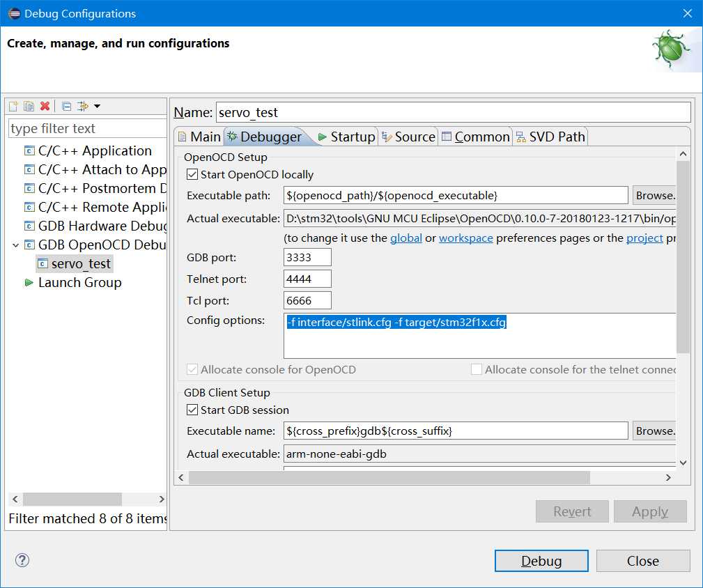703x588 pixels.
Task: Switch to the Main tab
Action: coord(199,137)
